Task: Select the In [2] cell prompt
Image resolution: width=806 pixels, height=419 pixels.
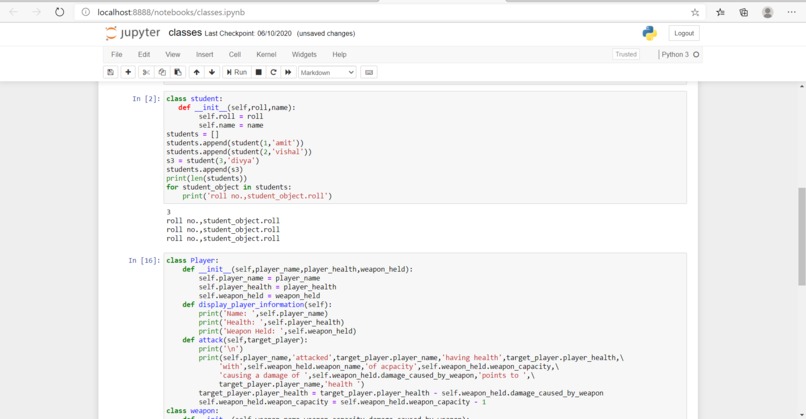Action: point(146,99)
